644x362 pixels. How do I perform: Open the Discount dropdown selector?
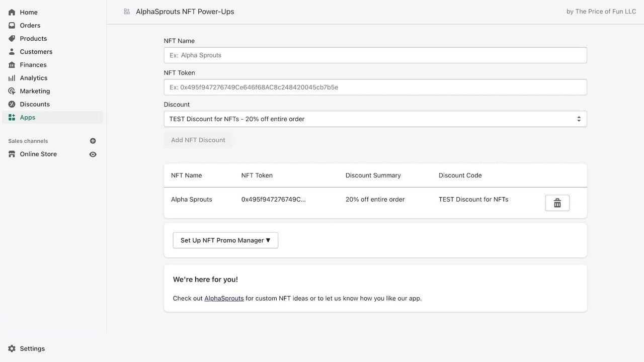click(x=375, y=119)
